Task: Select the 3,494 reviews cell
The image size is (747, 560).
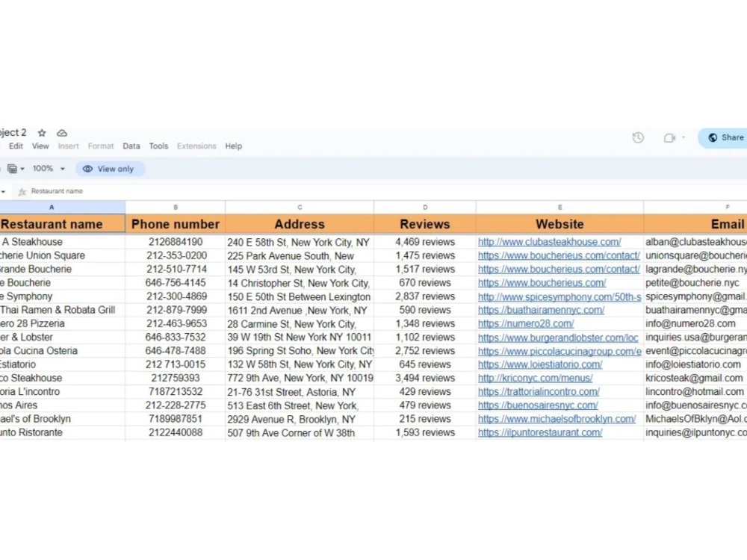Action: (x=425, y=378)
